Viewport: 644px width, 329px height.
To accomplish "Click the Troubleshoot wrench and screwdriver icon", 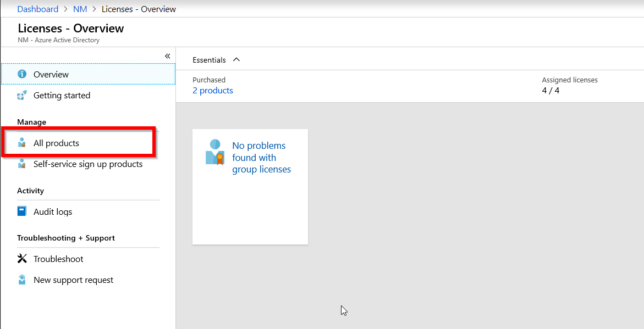I will click(22, 259).
